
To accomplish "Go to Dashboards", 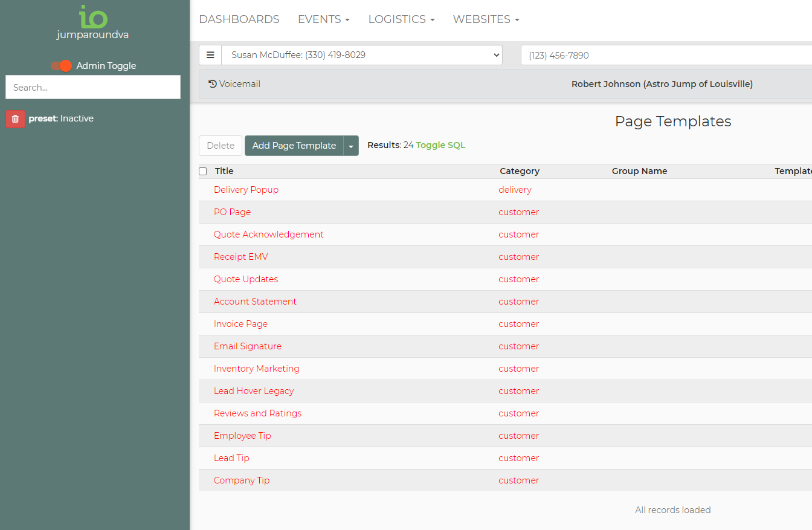I will click(x=239, y=19).
